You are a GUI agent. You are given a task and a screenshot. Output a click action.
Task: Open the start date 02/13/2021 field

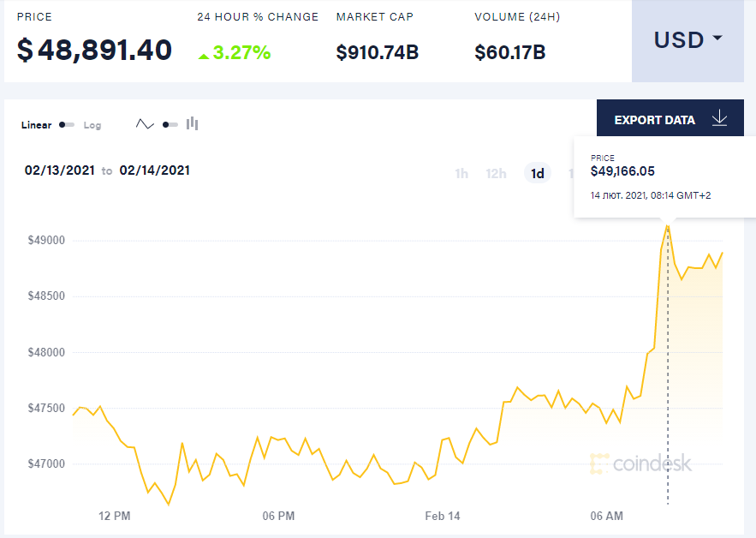(59, 170)
